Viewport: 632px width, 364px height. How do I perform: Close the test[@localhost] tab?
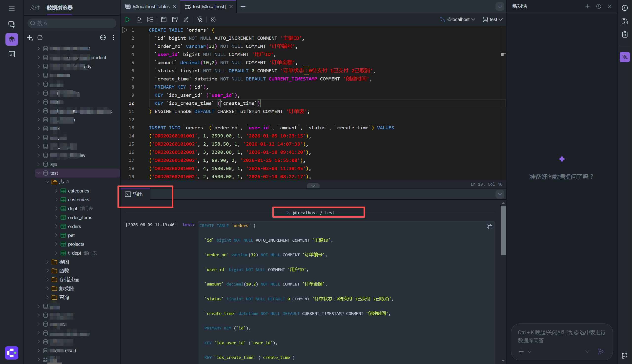point(231,6)
